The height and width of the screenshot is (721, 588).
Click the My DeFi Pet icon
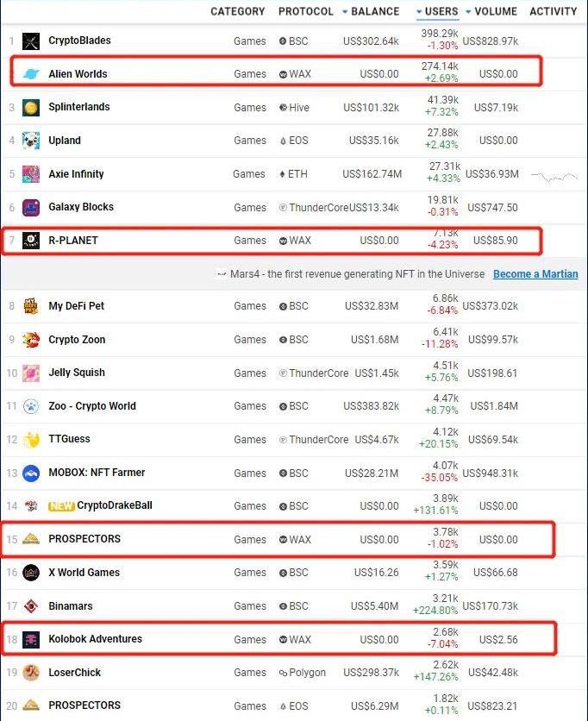click(x=31, y=306)
